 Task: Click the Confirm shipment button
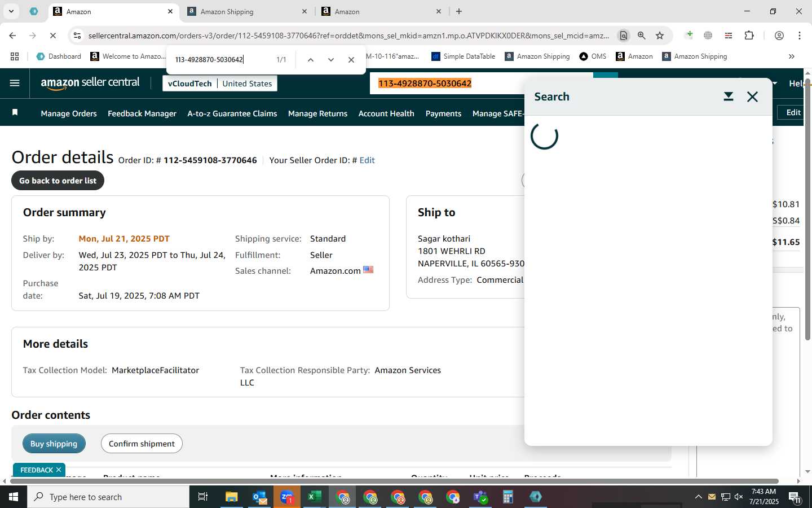tap(142, 444)
